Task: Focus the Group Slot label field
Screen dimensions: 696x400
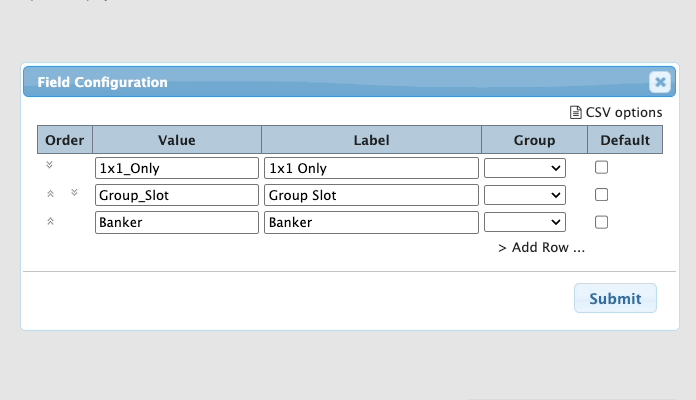Action: 371,195
